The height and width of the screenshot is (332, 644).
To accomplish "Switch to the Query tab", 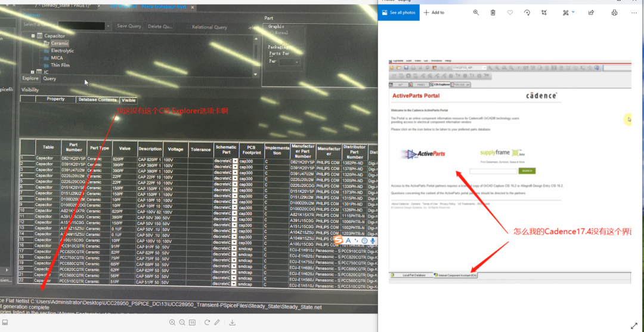I will coord(49,79).
